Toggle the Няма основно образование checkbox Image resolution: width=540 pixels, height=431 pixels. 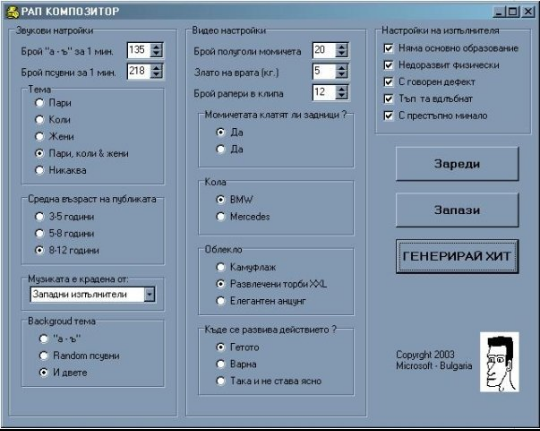click(388, 48)
